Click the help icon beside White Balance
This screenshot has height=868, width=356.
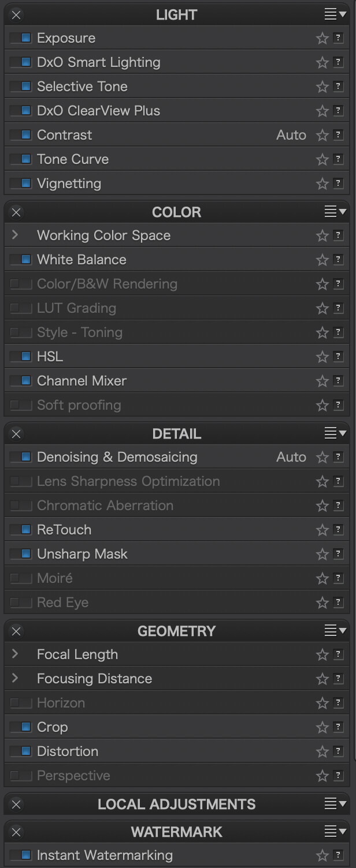tap(338, 260)
